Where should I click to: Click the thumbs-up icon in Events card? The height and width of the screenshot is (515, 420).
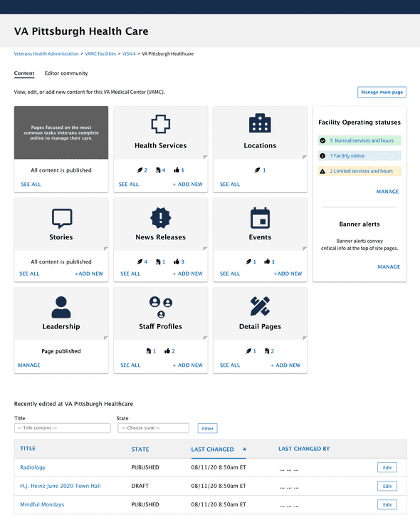[x=267, y=261]
